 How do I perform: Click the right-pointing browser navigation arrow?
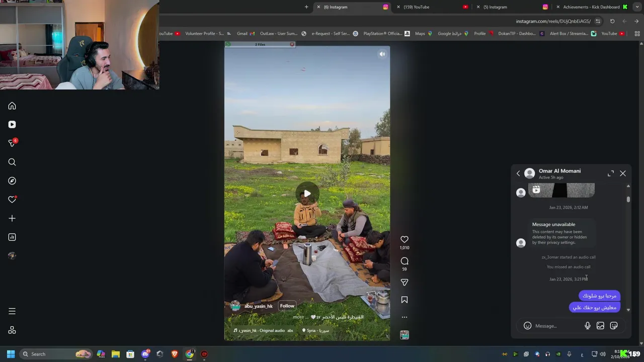[x=636, y=21]
